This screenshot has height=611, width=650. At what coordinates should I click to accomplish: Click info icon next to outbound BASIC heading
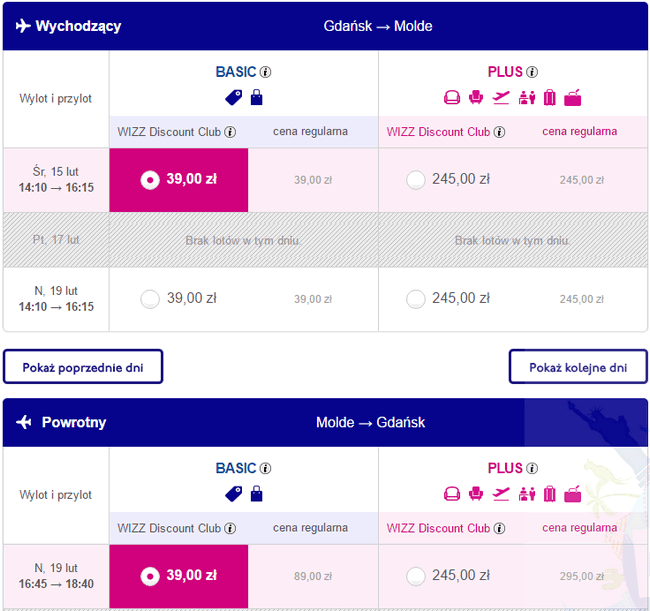coord(265,72)
